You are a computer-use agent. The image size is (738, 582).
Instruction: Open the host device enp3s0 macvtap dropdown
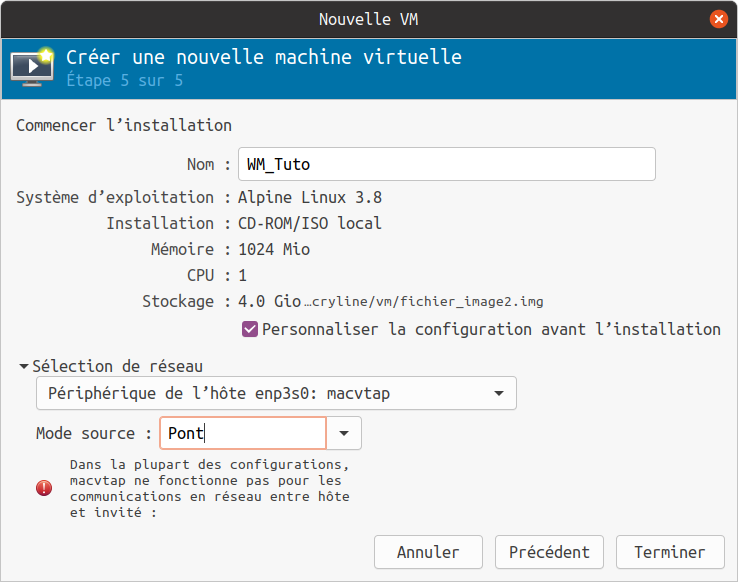coord(276,394)
